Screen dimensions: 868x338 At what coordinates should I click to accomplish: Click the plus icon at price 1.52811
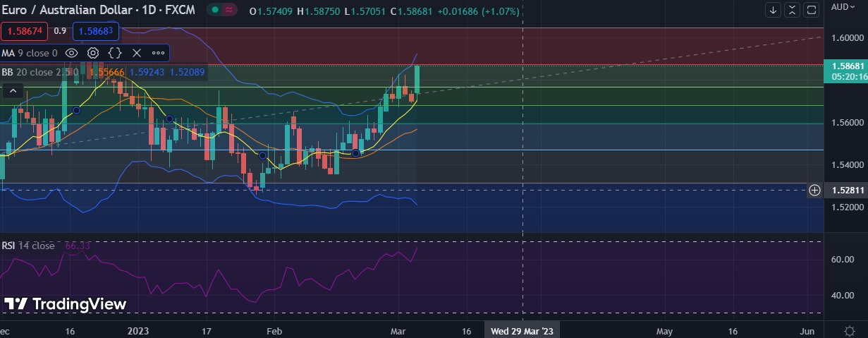[x=814, y=190]
